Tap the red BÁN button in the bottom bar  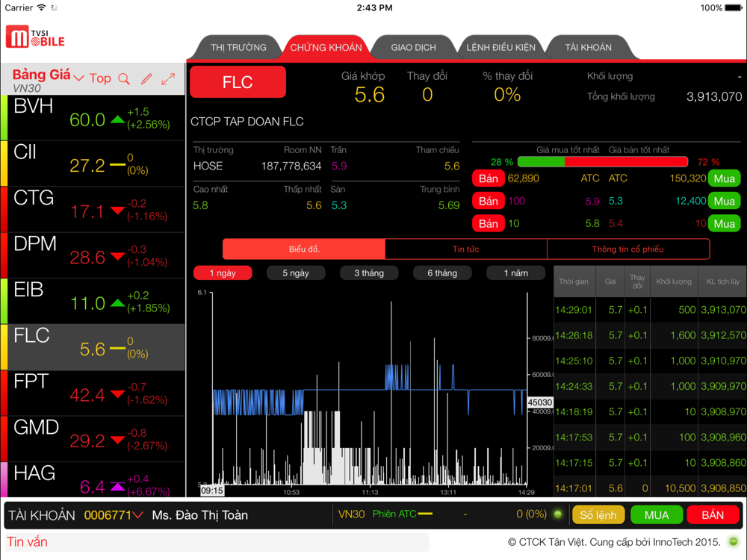[713, 514]
